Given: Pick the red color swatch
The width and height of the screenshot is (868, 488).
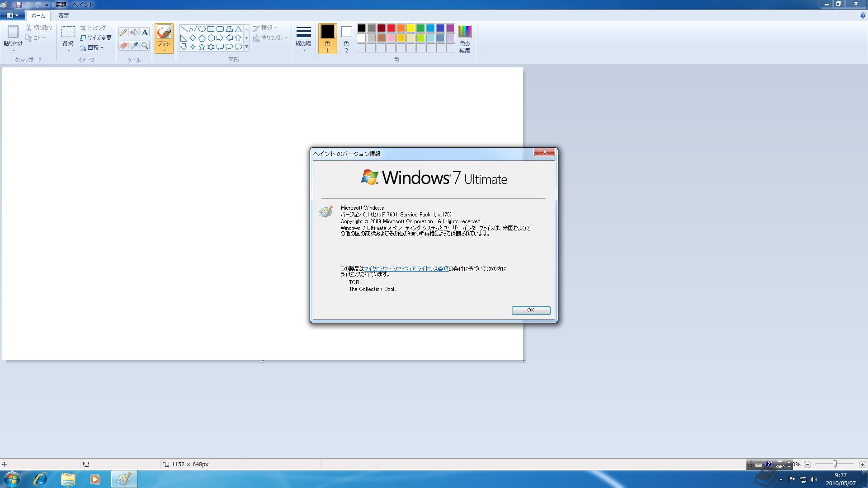Looking at the screenshot, I should coord(391,28).
